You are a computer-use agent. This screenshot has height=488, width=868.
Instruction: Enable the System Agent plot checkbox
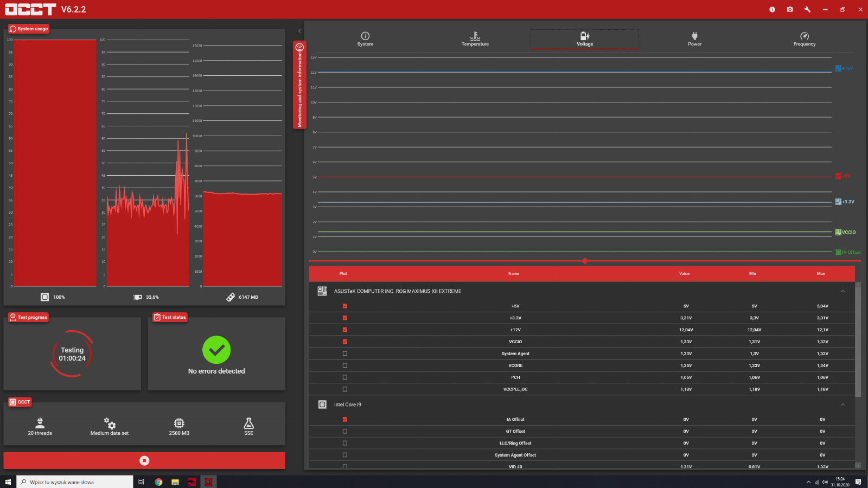click(345, 354)
